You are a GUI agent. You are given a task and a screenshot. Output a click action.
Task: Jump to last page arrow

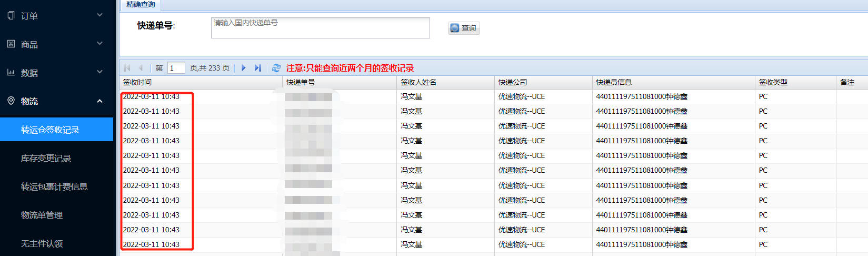tap(257, 68)
